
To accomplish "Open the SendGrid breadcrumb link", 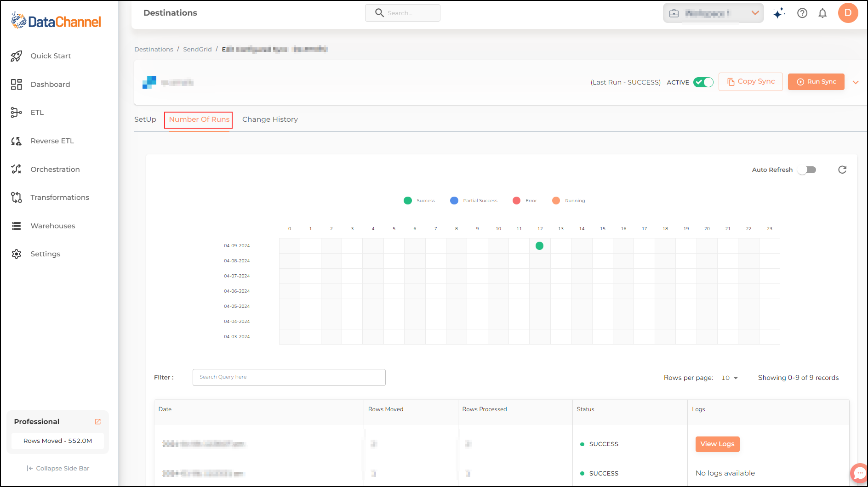I will click(197, 49).
